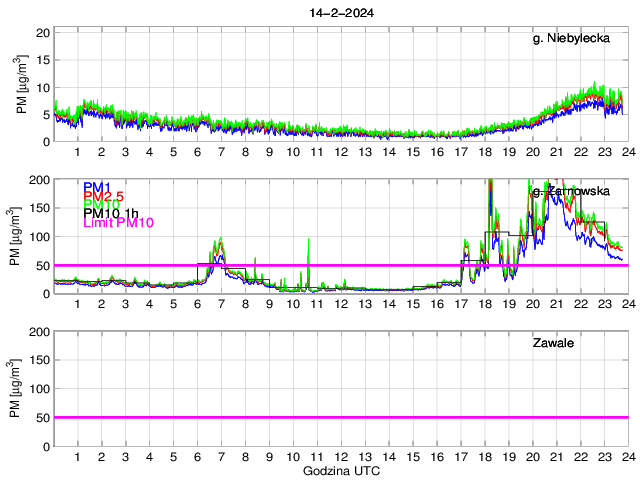Click the hour 7 peak in the middle chart
Viewport: 640px width, 480px height.
point(220,240)
